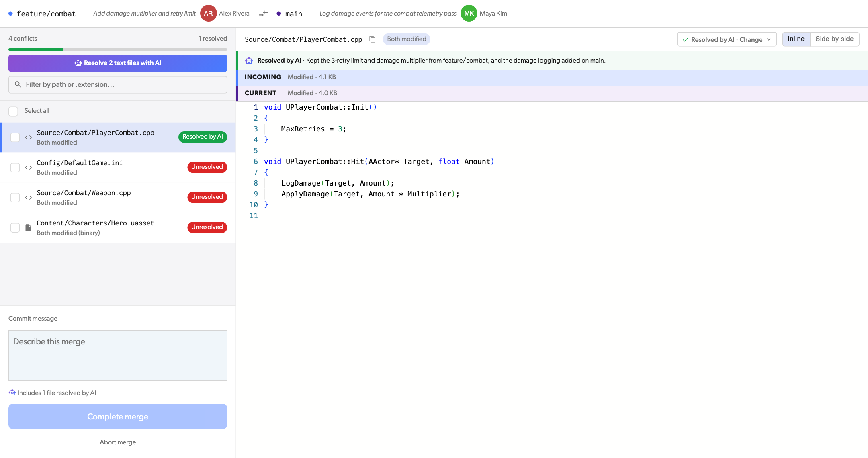Select Content/Characters/Hero.uasset in the list
Viewport: 868px width, 458px height.
pyautogui.click(x=118, y=228)
